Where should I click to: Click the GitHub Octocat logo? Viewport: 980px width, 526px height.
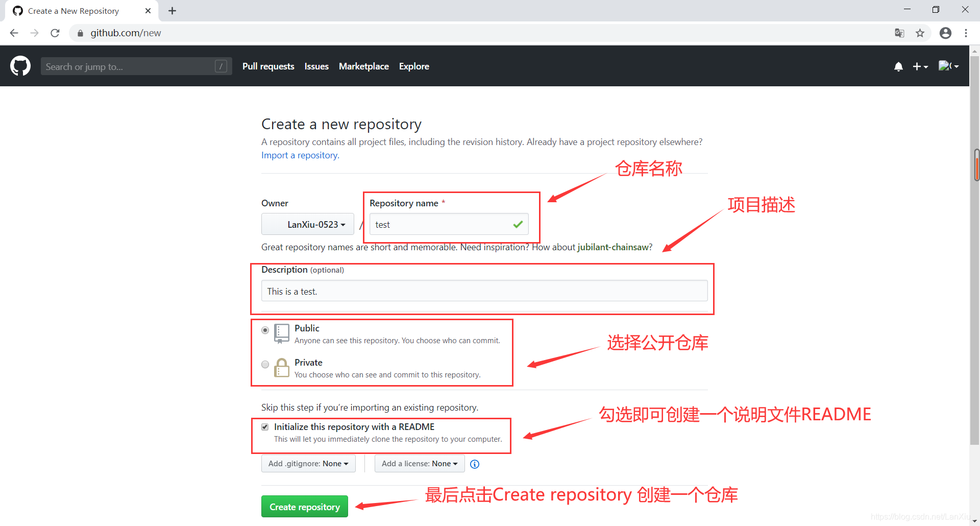coord(20,66)
